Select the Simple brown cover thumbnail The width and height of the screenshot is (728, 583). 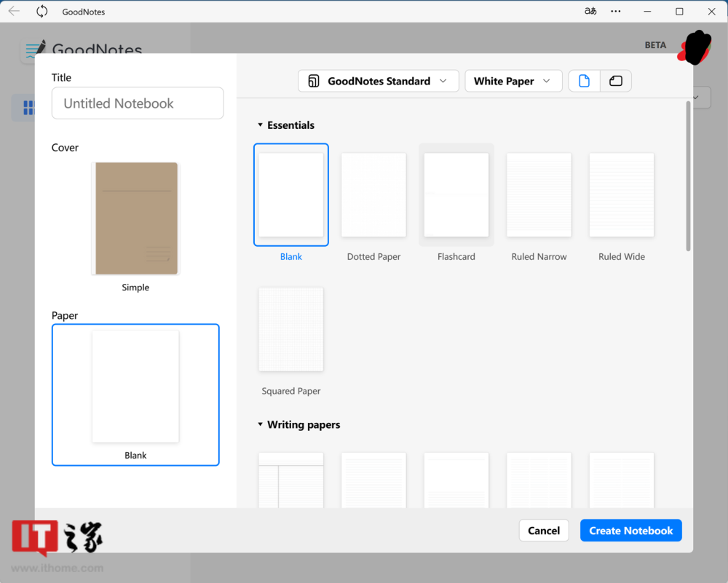pyautogui.click(x=135, y=218)
